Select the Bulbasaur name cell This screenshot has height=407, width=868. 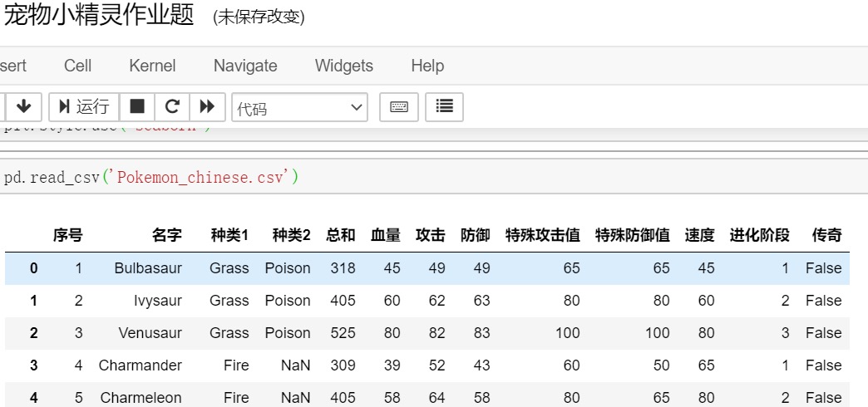(x=148, y=268)
